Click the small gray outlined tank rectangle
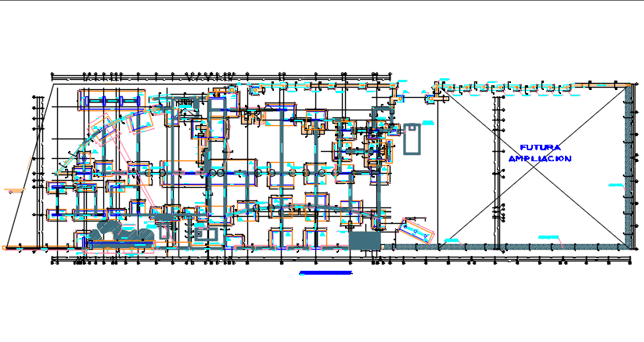Viewport: 644px width, 342px height. [x=412, y=139]
